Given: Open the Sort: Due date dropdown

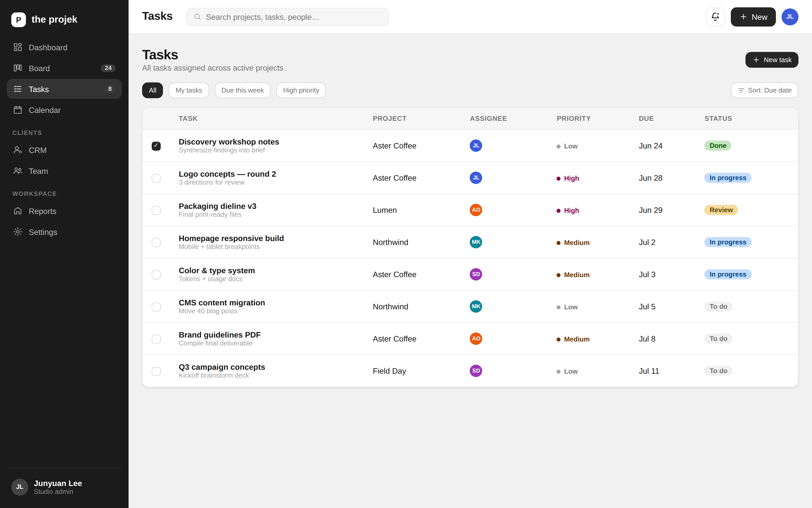Looking at the screenshot, I should [764, 90].
